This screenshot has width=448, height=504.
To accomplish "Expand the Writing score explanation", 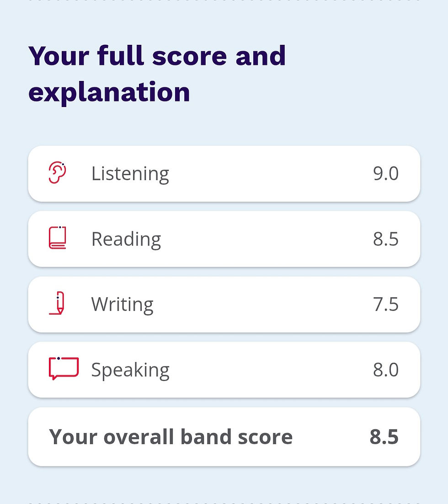I will pos(224,304).
